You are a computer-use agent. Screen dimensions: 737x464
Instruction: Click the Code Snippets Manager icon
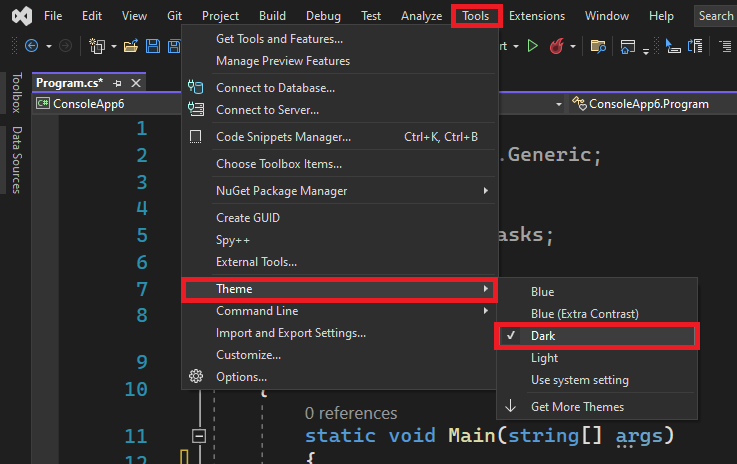[196, 137]
